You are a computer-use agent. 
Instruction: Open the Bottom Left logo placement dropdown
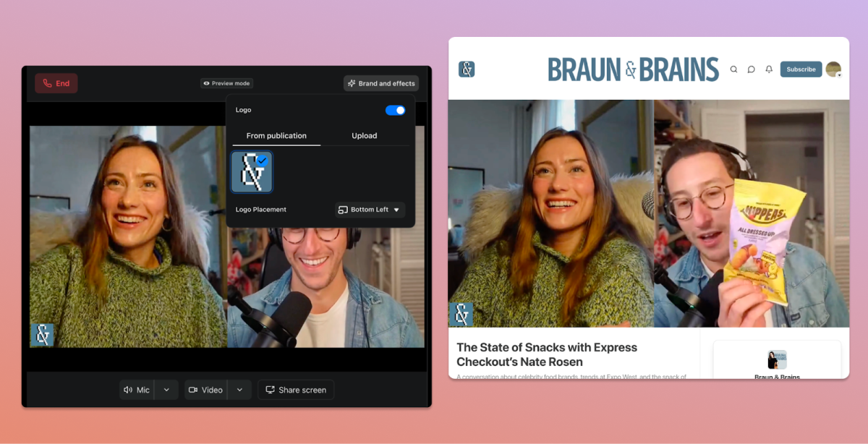(369, 209)
